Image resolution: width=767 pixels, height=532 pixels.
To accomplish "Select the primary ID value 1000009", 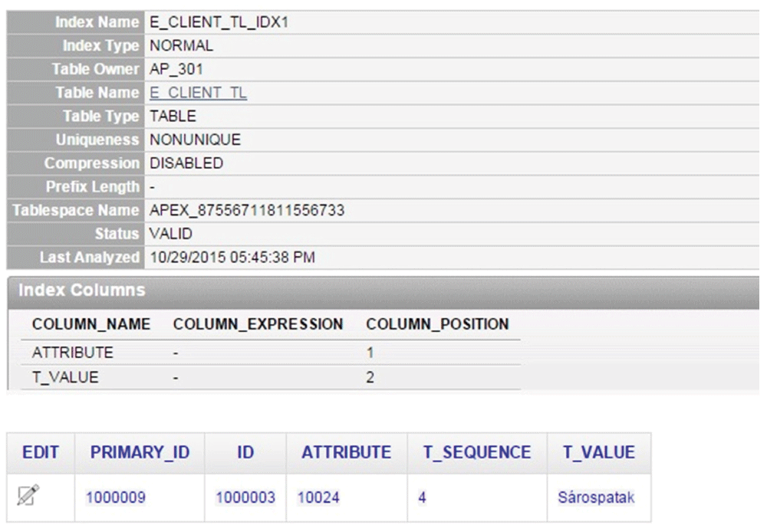I will (116, 498).
